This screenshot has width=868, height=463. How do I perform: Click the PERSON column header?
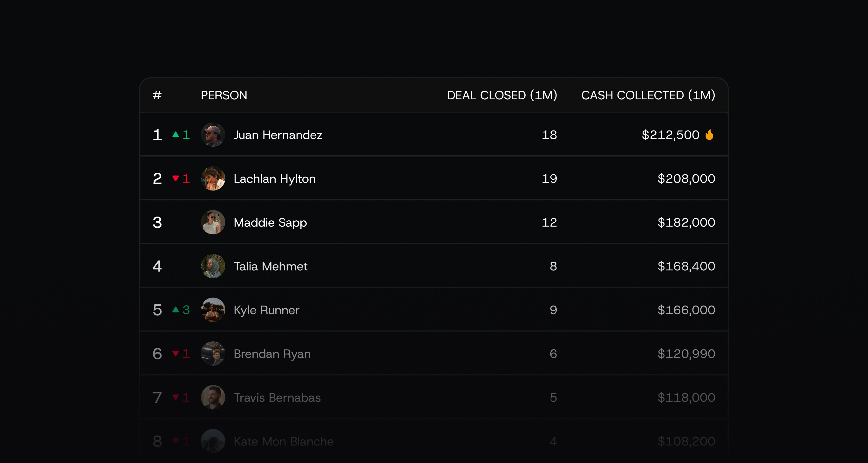pos(224,95)
